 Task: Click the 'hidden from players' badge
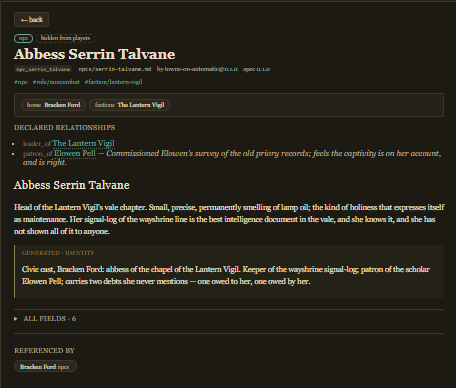coord(65,38)
